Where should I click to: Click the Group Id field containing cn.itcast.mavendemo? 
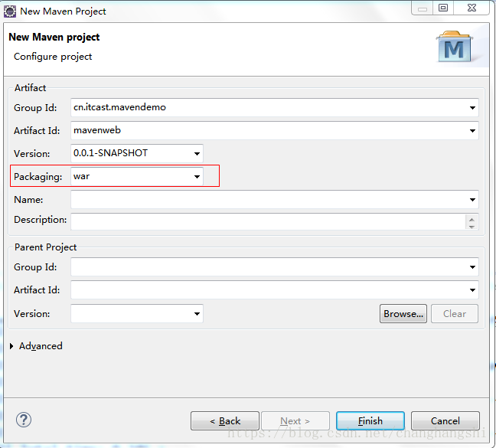(275, 107)
